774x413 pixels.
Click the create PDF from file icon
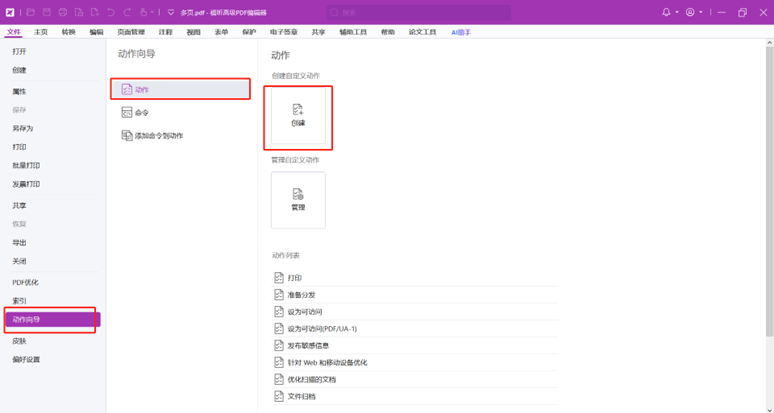79,12
